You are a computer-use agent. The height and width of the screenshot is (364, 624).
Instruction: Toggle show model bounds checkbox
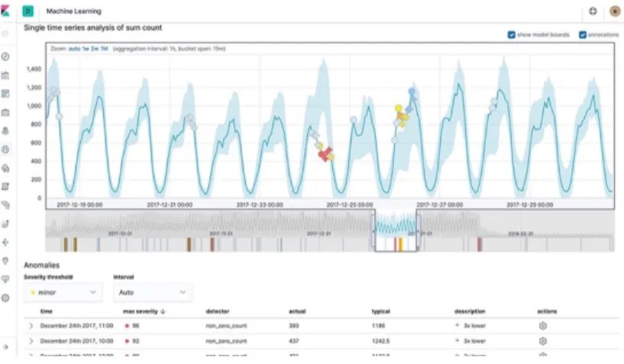click(512, 35)
